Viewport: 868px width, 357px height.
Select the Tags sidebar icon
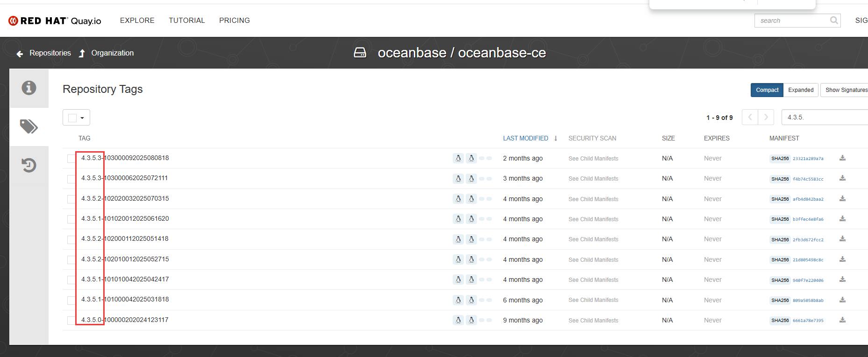(x=29, y=126)
